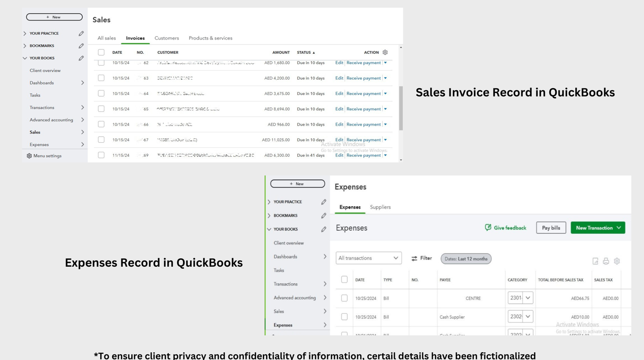This screenshot has height=360, width=644.
Task: Check the CENTRE bill row checkbox
Action: tap(344, 298)
